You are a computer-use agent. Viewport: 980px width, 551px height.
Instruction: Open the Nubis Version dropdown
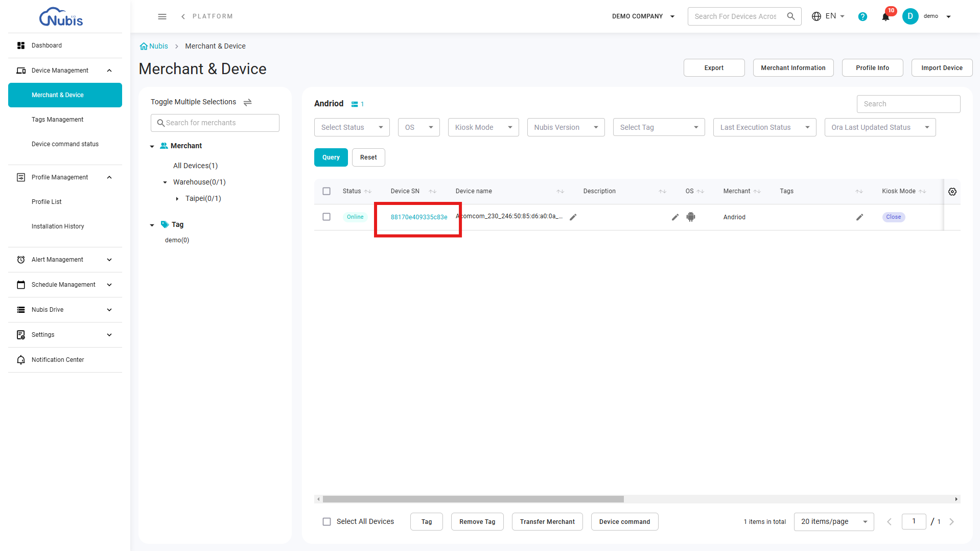(566, 127)
